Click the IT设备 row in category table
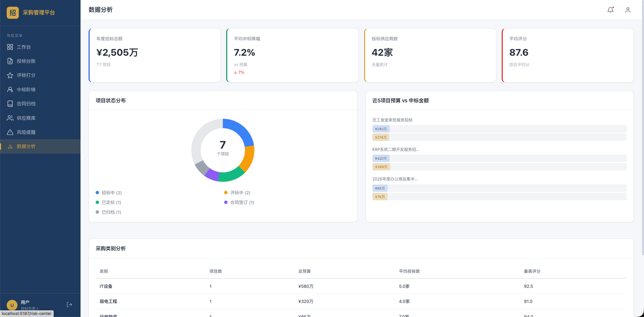Image resolution: width=644 pixels, height=317 pixels. point(361,286)
